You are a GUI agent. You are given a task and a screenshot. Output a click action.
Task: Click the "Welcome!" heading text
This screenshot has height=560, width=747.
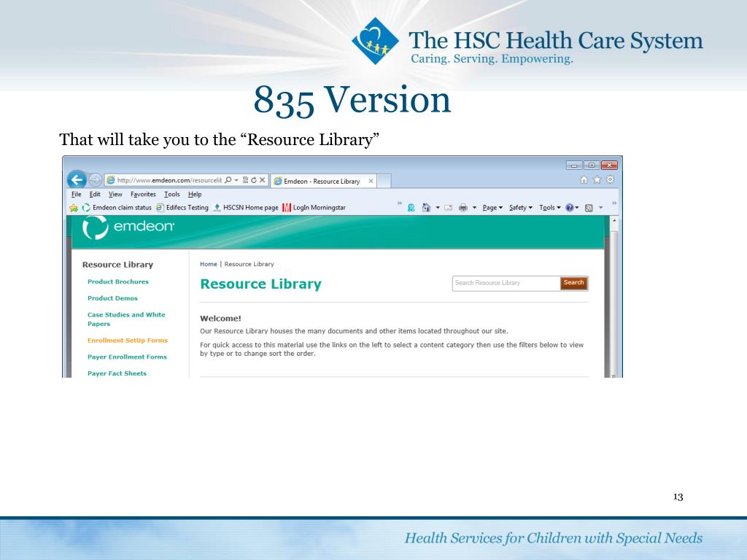coord(220,318)
